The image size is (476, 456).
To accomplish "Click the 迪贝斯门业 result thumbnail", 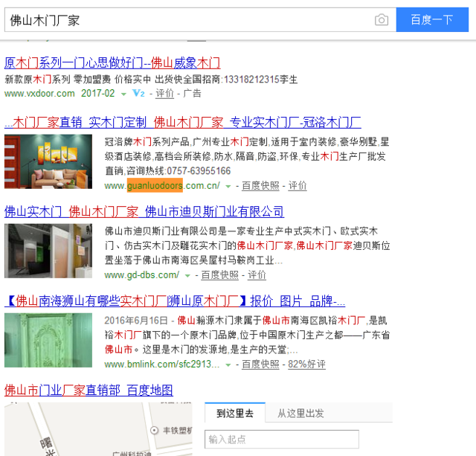I will click(48, 251).
